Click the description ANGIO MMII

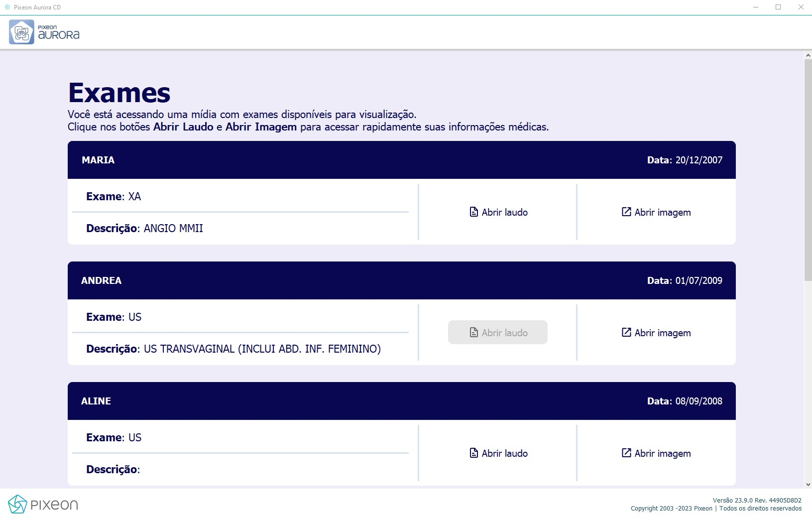pos(173,228)
